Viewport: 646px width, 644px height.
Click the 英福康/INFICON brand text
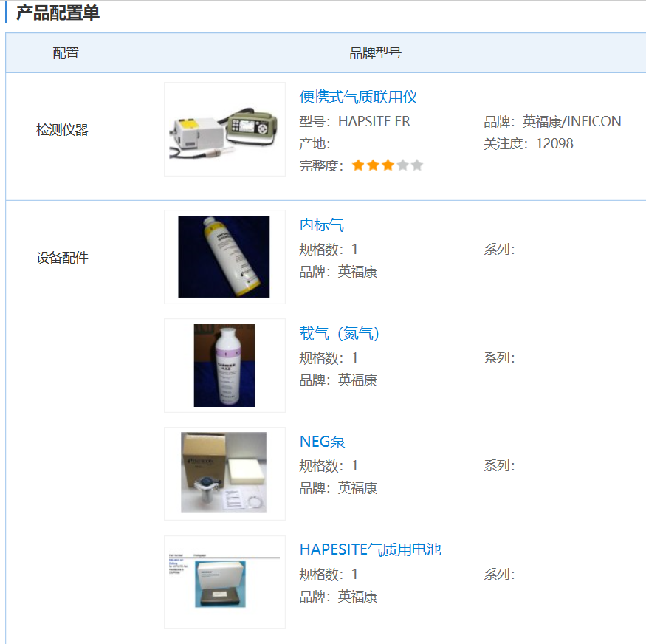(572, 122)
